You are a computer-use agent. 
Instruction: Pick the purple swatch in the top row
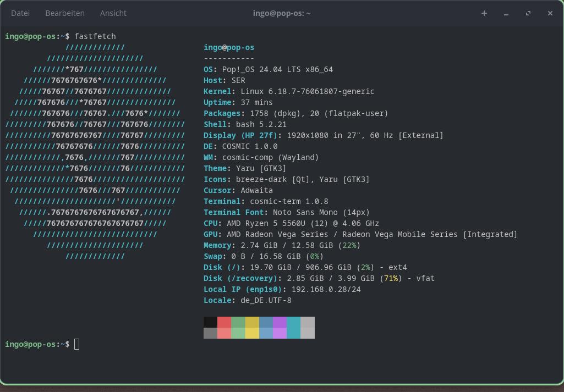280,322
